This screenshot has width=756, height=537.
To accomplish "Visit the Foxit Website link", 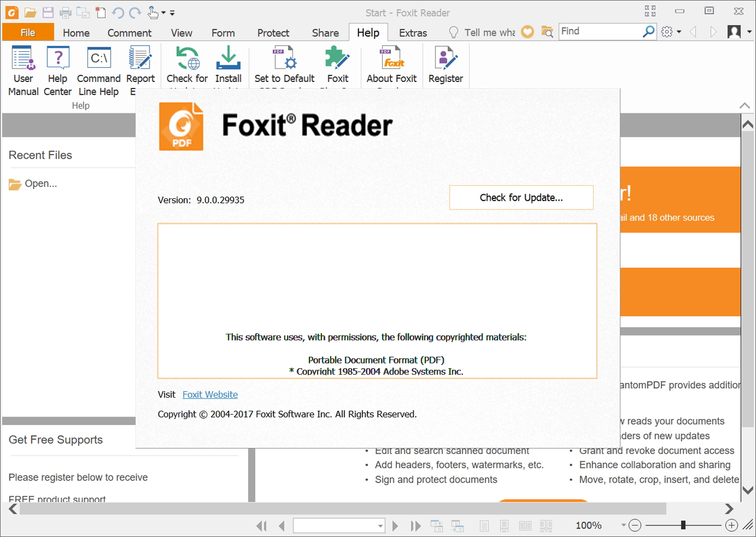I will pos(210,394).
